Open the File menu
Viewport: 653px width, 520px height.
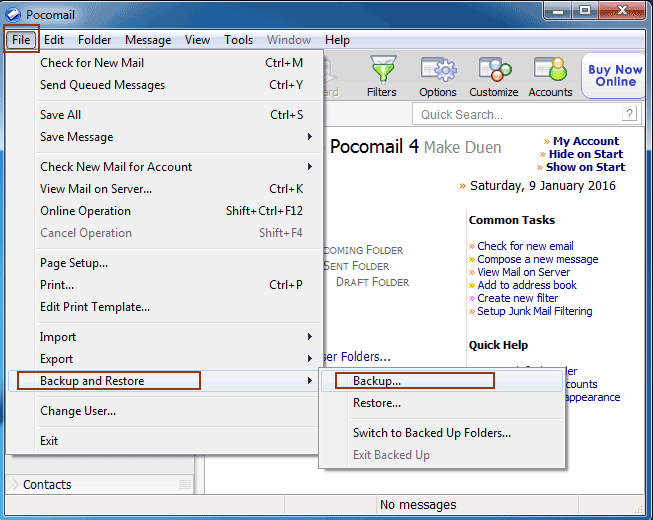point(21,40)
